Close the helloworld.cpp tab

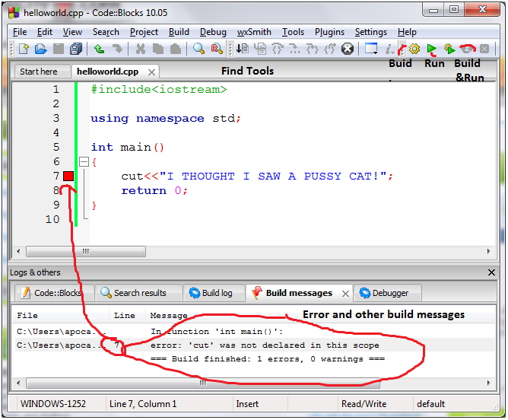152,72
